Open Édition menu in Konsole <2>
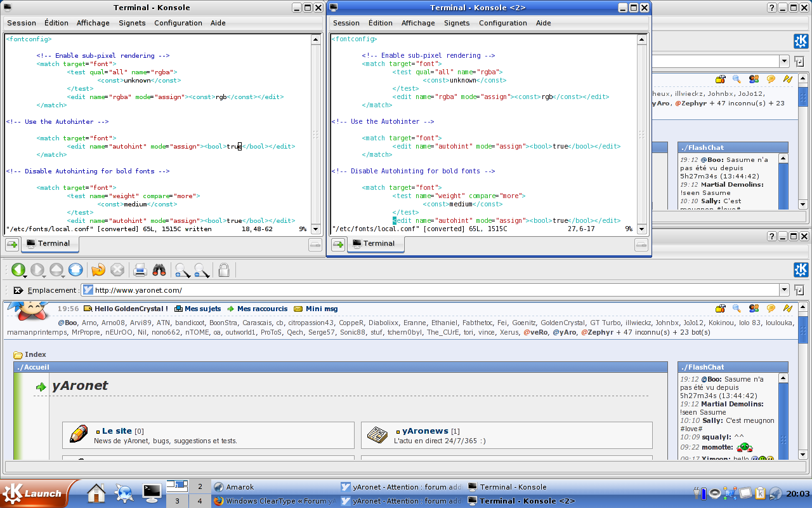Image resolution: width=812 pixels, height=508 pixels. [381, 23]
